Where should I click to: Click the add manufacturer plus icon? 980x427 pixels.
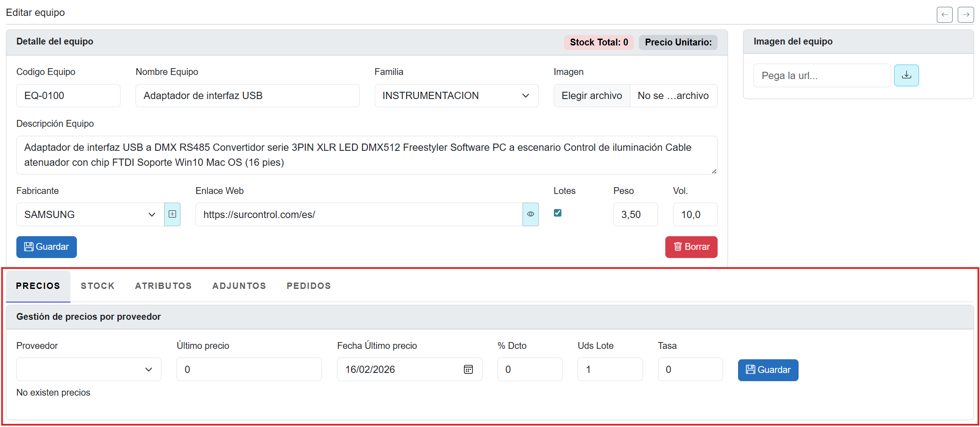[172, 214]
